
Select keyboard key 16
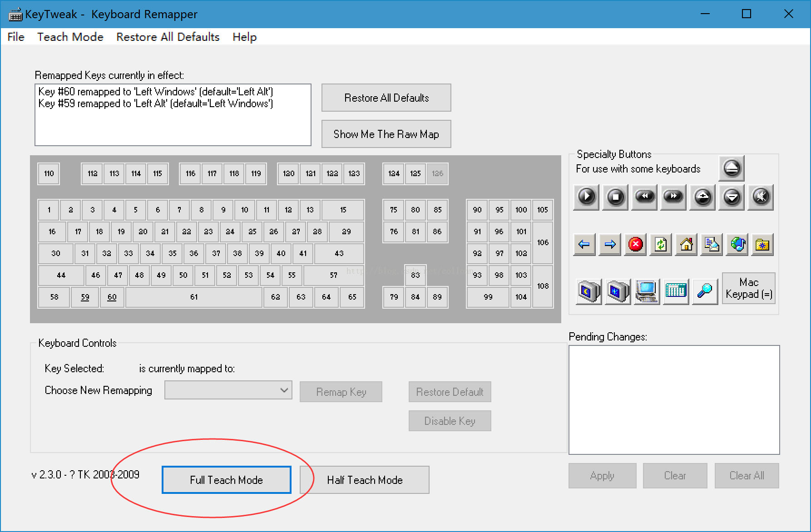click(52, 232)
